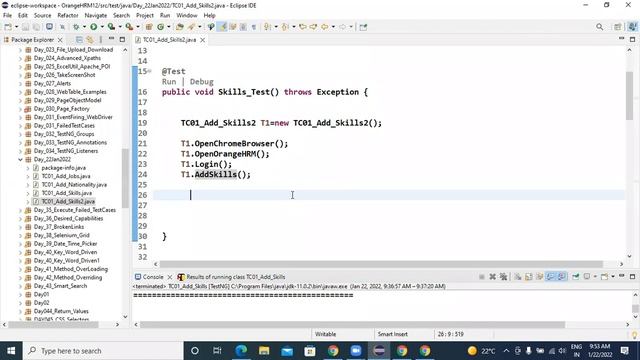Click the External Tools run icon

coord(129,27)
